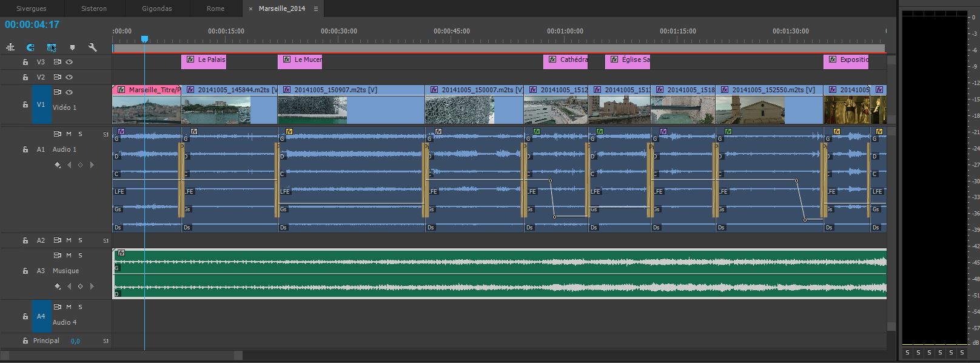Click the nest sequence insert icon
Screen dimensions: 980x363
(10, 47)
